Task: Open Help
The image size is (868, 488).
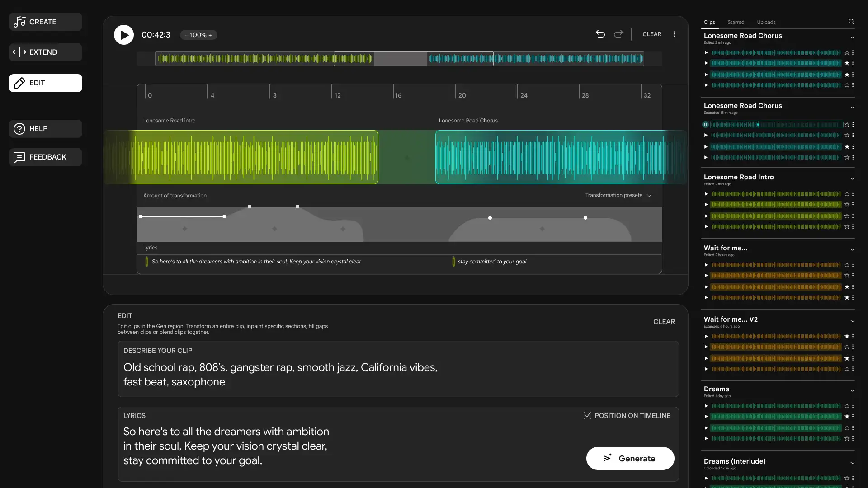Action: 46,129
